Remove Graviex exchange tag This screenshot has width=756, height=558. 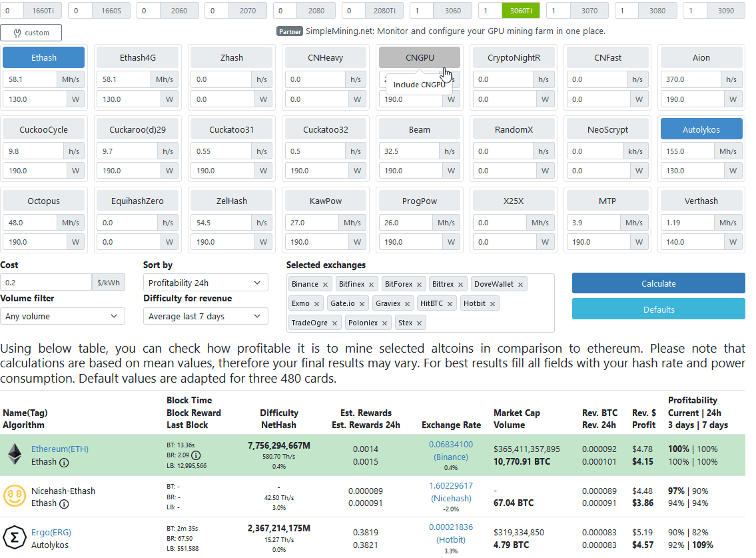408,303
